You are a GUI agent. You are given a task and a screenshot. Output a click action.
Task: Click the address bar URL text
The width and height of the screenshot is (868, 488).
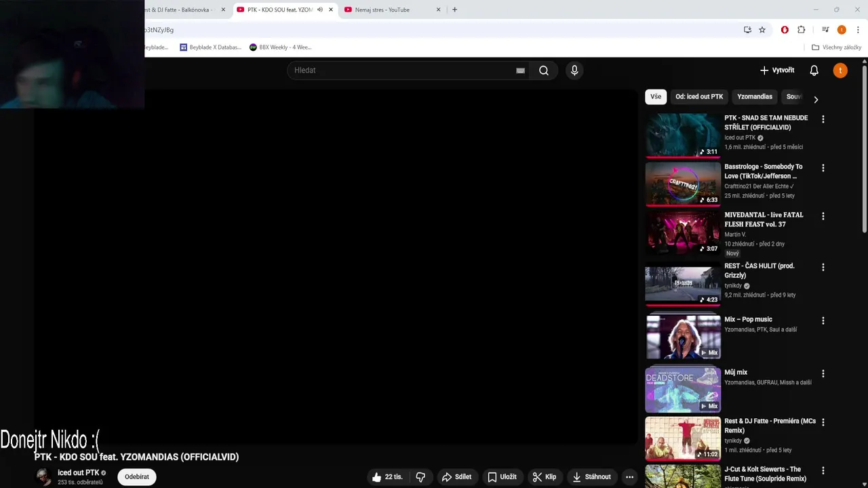(159, 30)
